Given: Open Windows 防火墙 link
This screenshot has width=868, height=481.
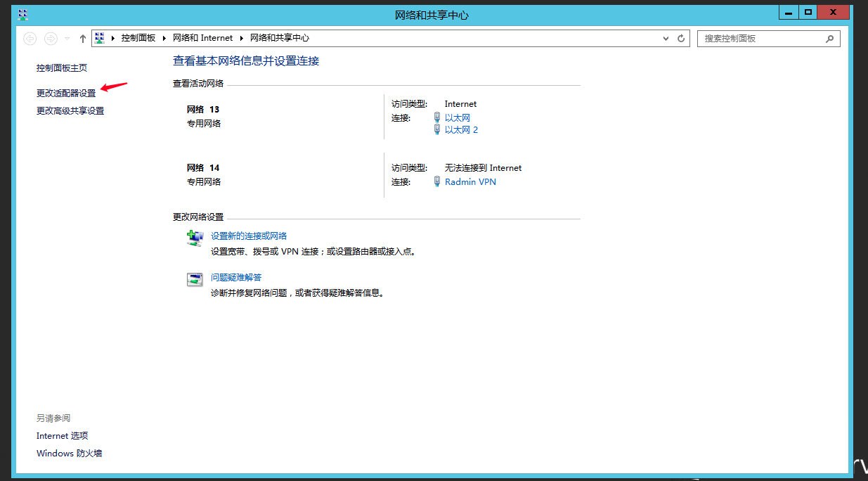Looking at the screenshot, I should [x=70, y=454].
